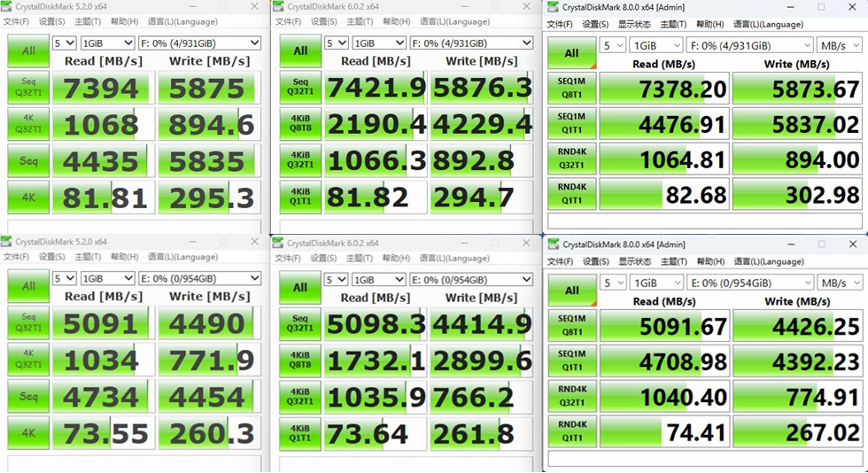Click read result 7378.20 in top 8.0.0 window
Image resolution: width=868 pixels, height=473 pixels.
click(x=663, y=89)
